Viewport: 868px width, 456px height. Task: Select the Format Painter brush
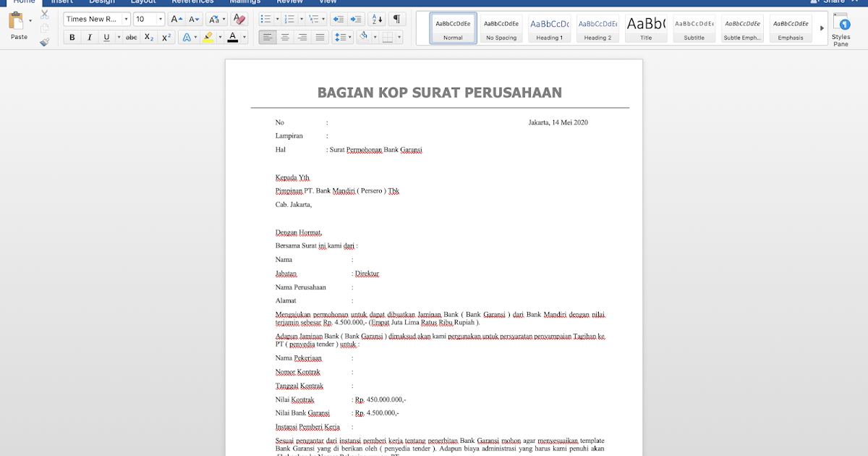tap(45, 42)
